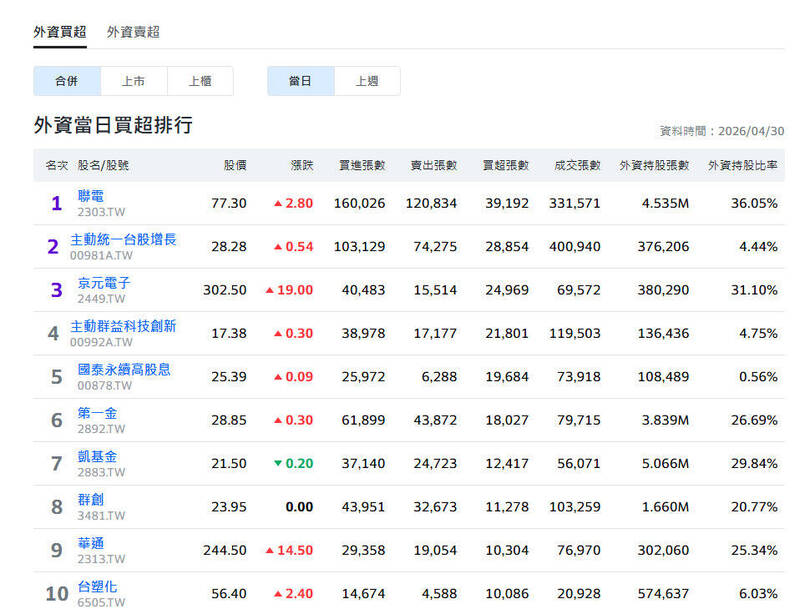Click the 漲跌 column header
800x609 pixels.
pyautogui.click(x=302, y=165)
